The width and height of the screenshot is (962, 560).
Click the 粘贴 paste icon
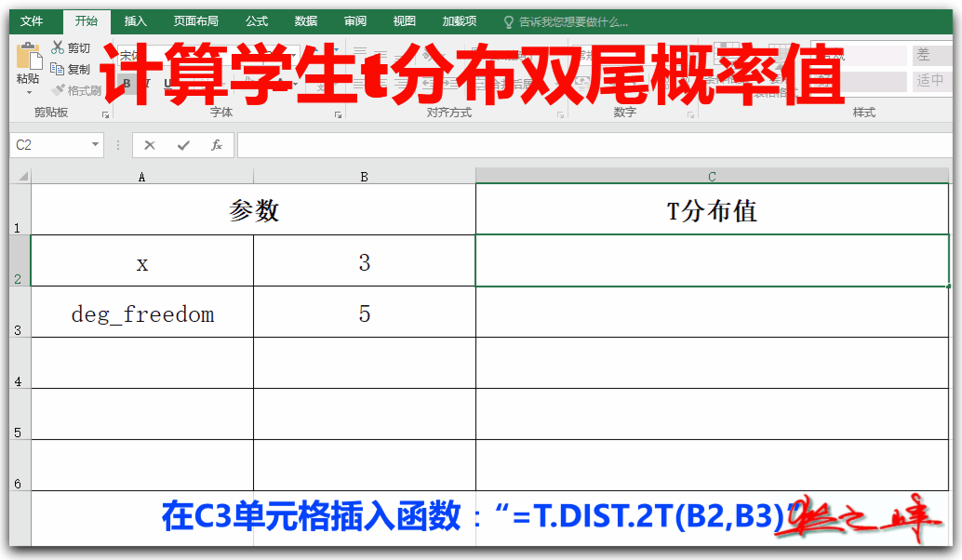28,57
